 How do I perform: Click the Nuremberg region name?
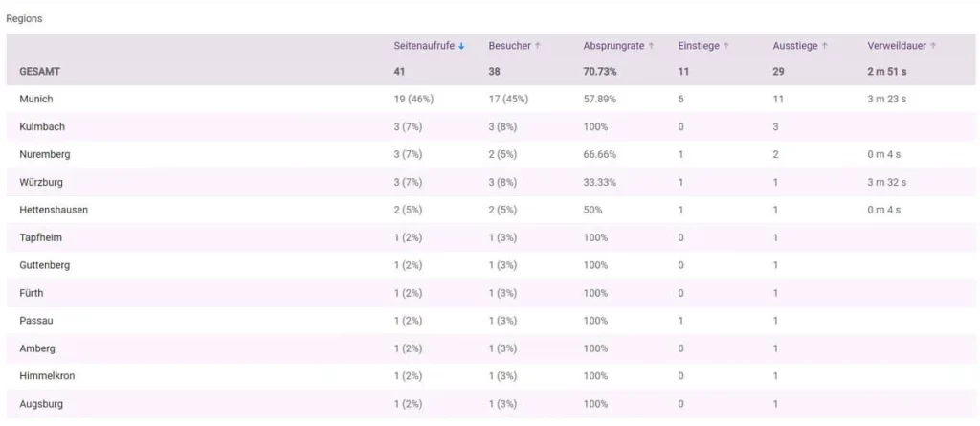click(45, 155)
